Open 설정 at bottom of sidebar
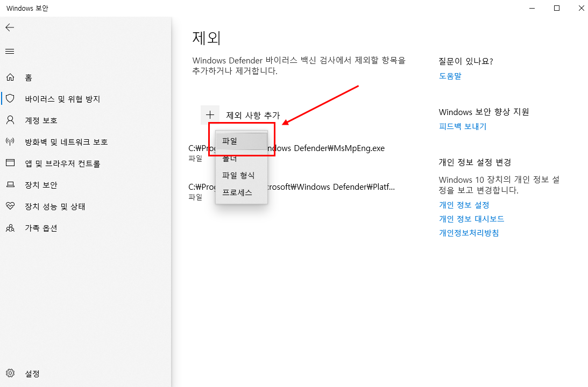This screenshot has height=387, width=588. (32, 374)
